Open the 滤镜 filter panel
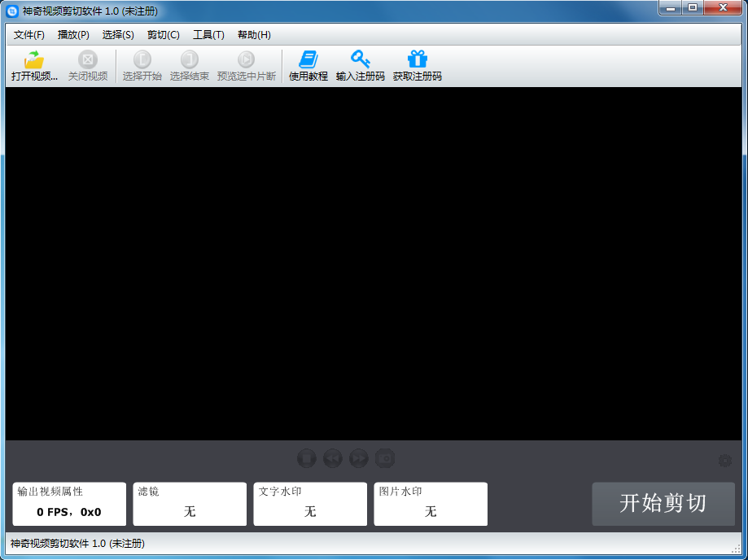The image size is (748, 560). (190, 504)
